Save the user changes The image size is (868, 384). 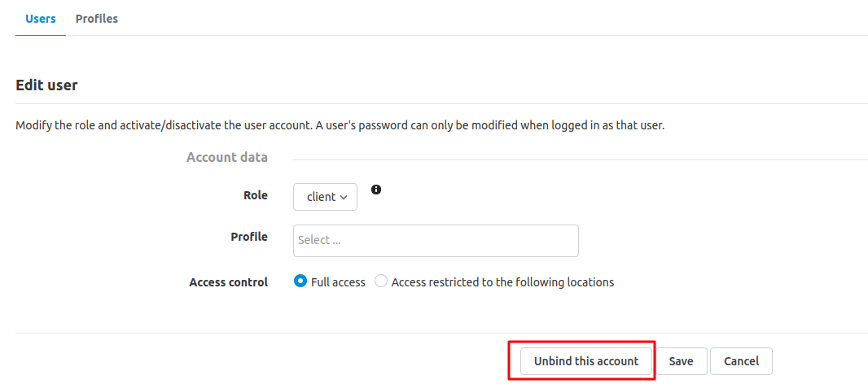click(681, 361)
